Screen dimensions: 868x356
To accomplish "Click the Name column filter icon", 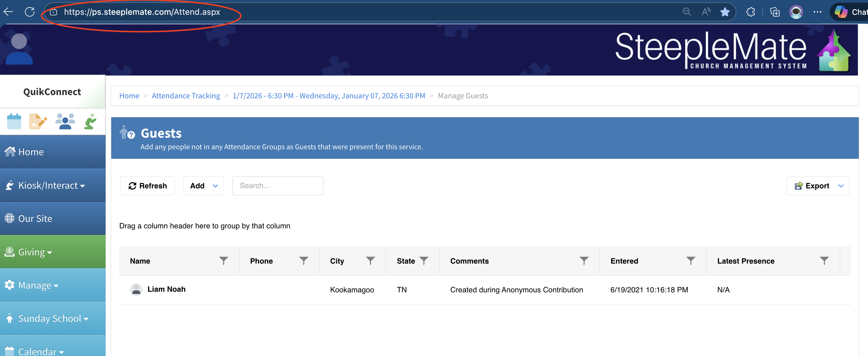I will tap(223, 261).
